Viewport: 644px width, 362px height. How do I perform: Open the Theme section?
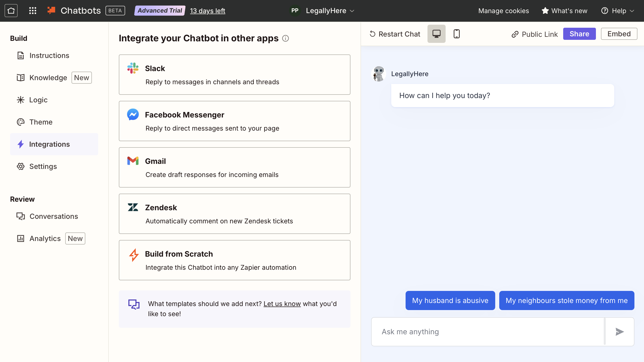pyautogui.click(x=54, y=122)
